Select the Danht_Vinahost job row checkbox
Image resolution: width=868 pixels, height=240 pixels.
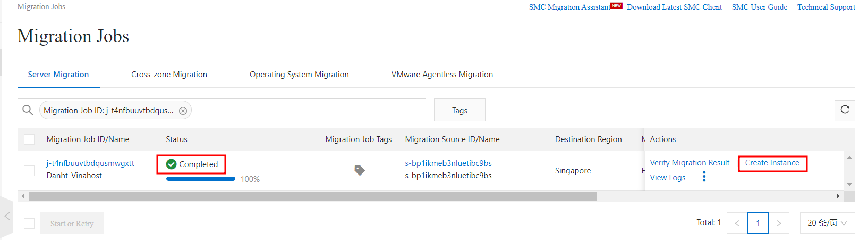29,170
